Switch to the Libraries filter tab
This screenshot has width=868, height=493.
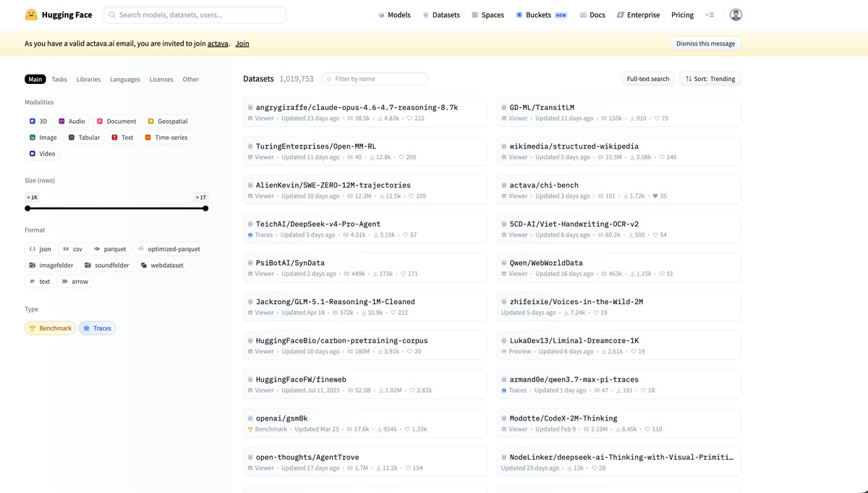click(x=88, y=80)
